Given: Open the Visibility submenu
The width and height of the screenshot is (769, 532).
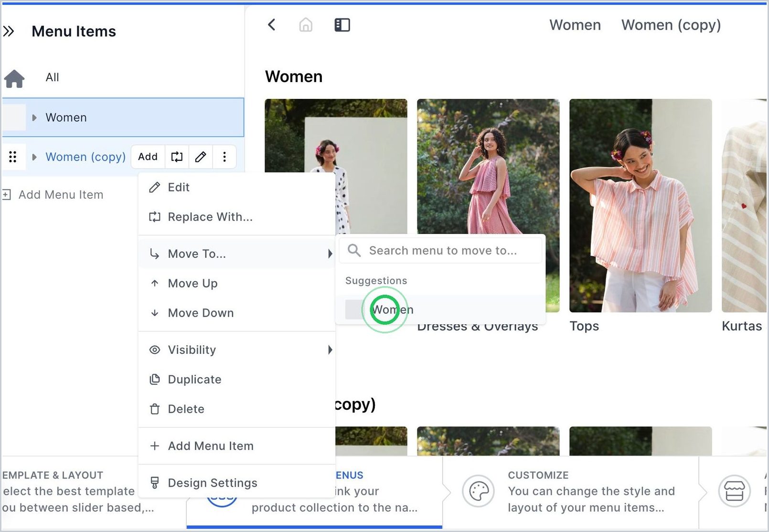Looking at the screenshot, I should 237,350.
